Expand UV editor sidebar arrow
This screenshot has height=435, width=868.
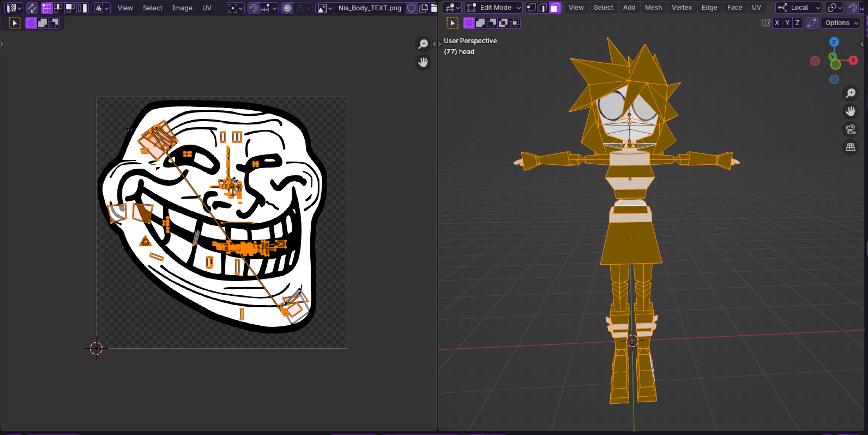click(x=435, y=44)
